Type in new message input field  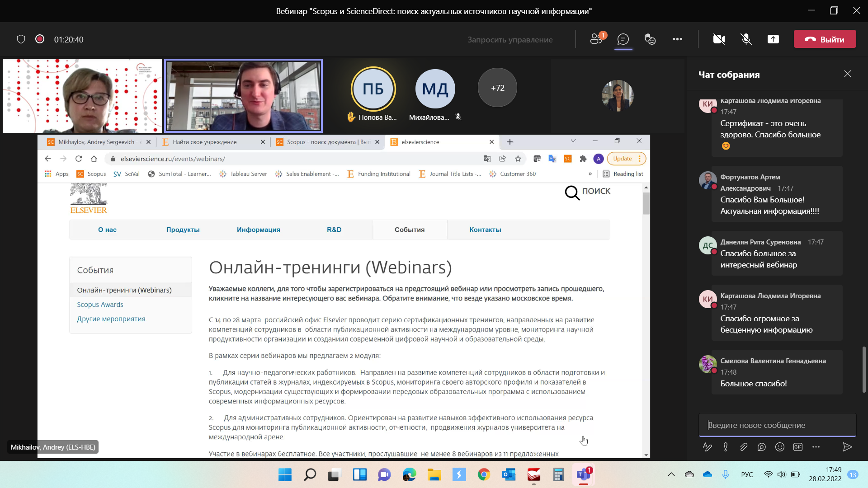click(778, 425)
